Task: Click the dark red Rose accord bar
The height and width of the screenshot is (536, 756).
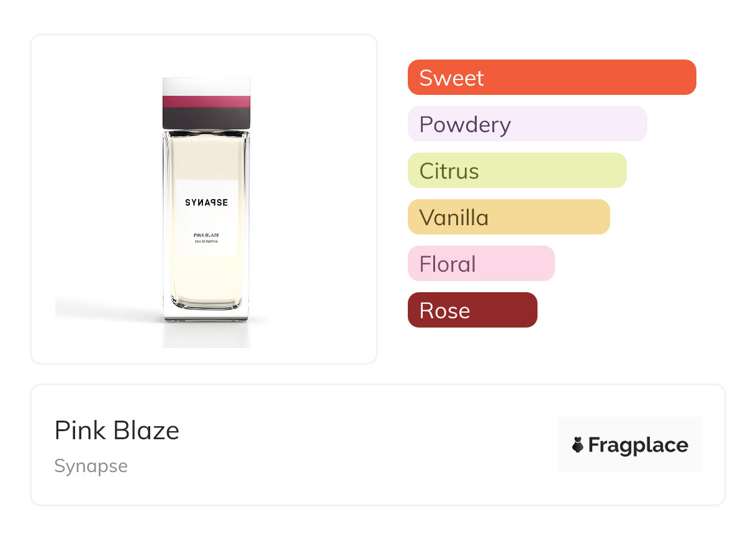Action: click(472, 310)
